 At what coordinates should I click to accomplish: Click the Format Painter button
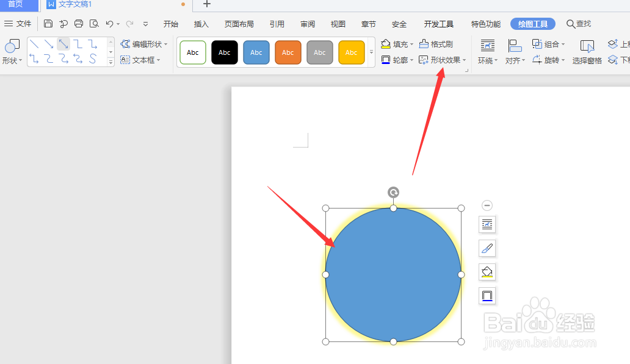point(436,44)
